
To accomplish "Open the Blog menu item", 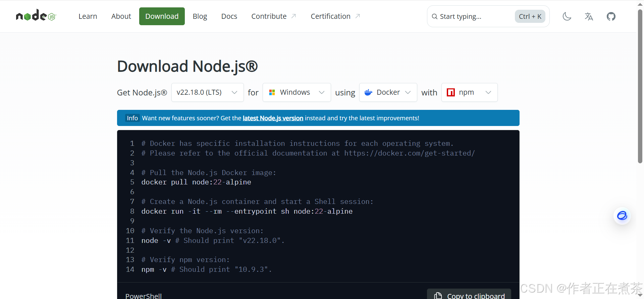I will [200, 16].
